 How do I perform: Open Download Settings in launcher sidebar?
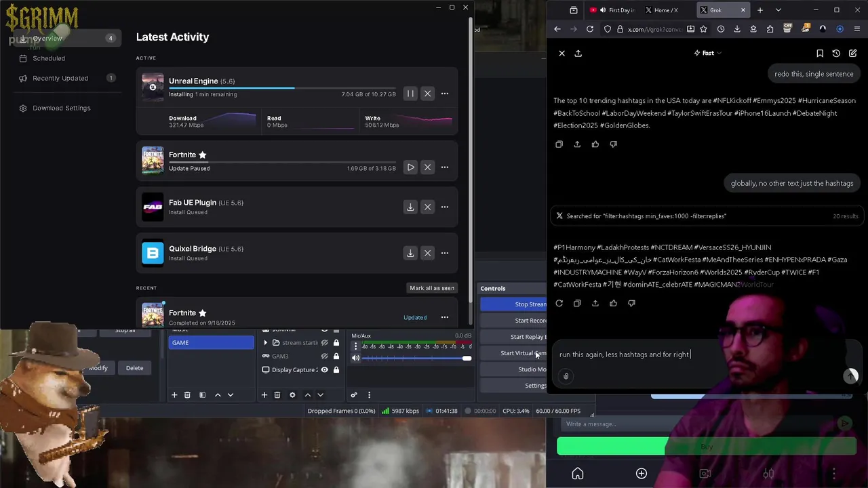(x=61, y=108)
